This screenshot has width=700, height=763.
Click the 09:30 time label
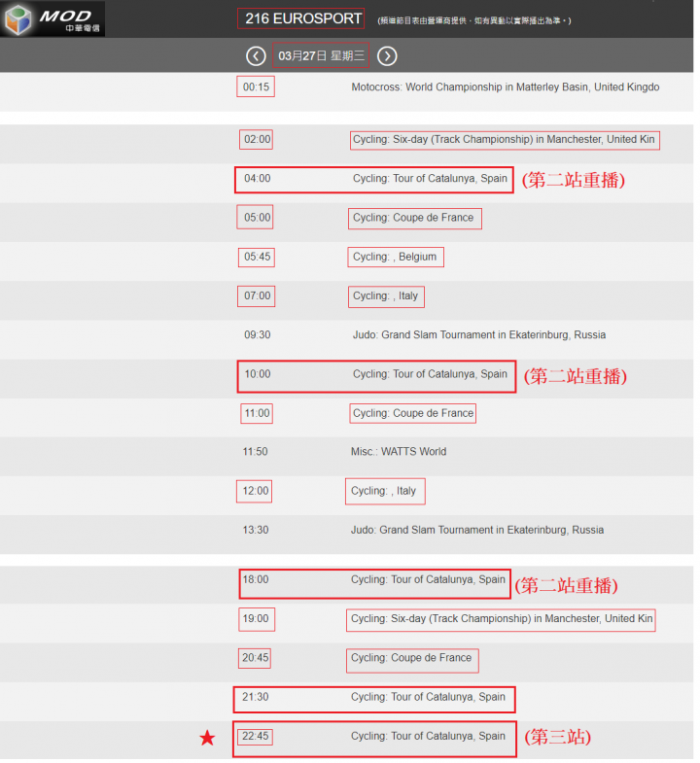257,334
